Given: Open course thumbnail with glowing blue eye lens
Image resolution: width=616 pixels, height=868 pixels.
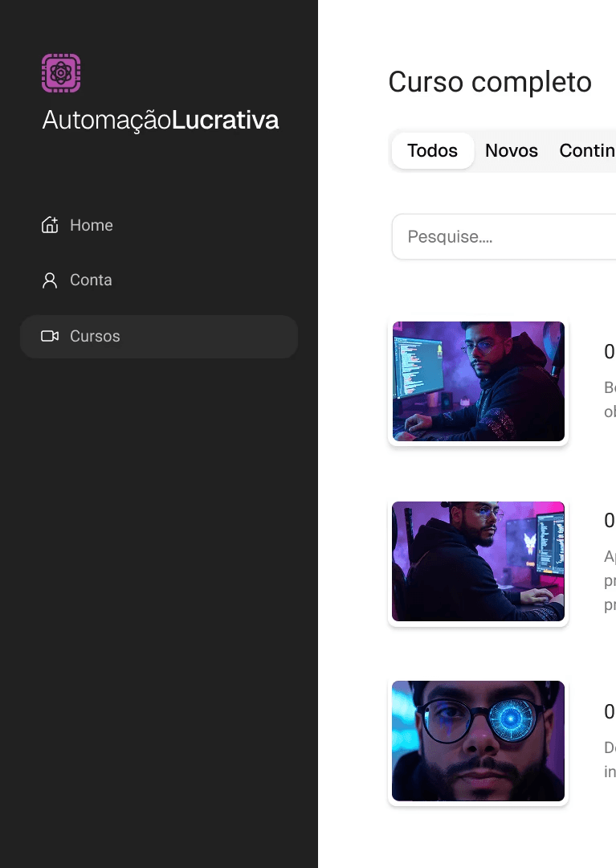Looking at the screenshot, I should pyautogui.click(x=479, y=741).
